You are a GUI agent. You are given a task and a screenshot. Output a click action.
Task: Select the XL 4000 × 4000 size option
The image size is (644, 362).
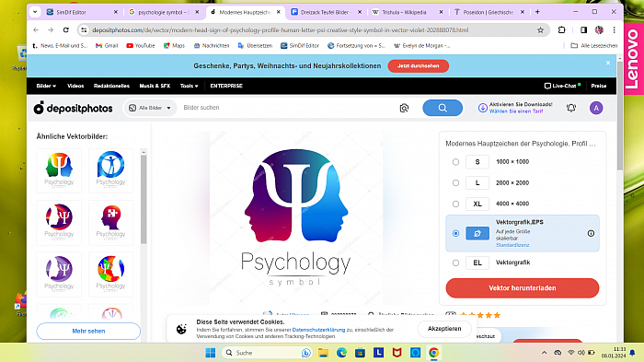[x=455, y=204]
